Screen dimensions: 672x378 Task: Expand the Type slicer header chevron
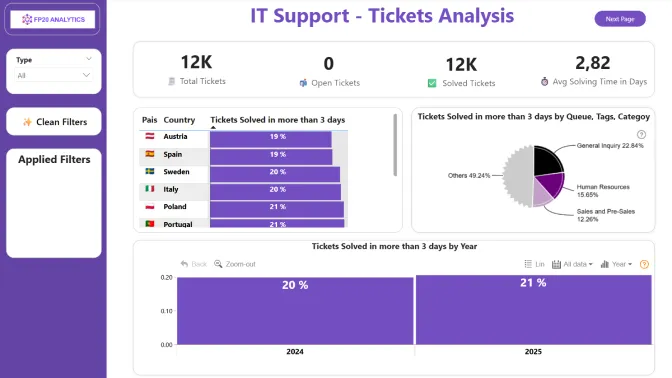point(88,59)
